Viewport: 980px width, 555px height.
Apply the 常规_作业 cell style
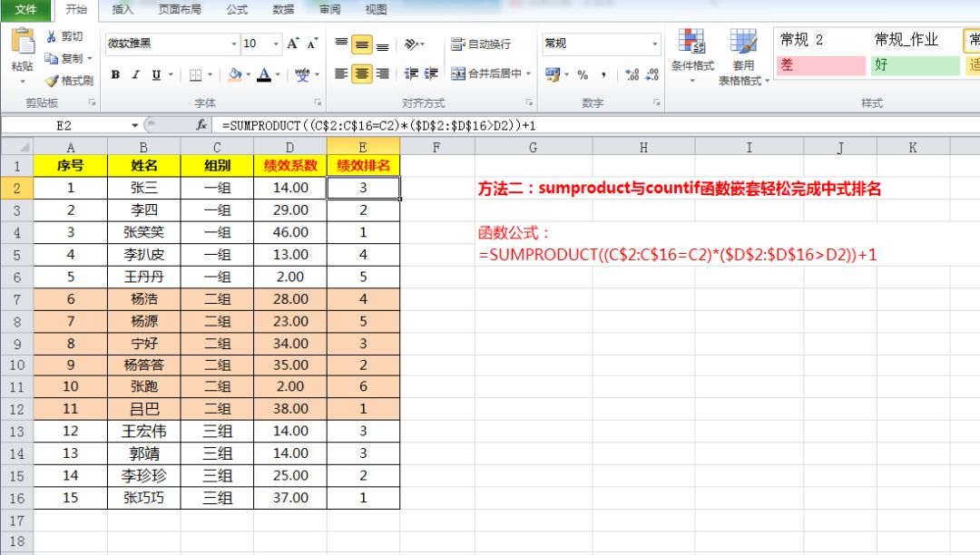point(915,41)
